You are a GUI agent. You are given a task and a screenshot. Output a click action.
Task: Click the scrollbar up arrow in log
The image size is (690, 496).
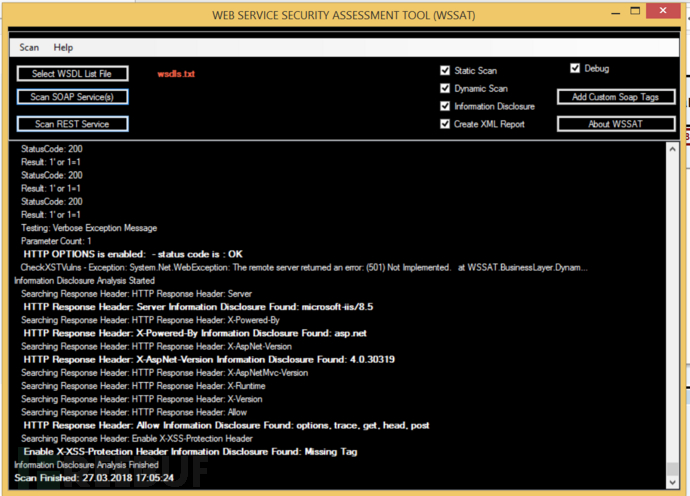coord(672,150)
